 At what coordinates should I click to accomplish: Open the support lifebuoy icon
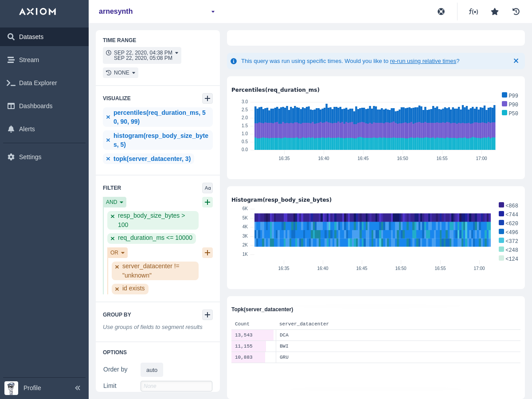coord(441,12)
